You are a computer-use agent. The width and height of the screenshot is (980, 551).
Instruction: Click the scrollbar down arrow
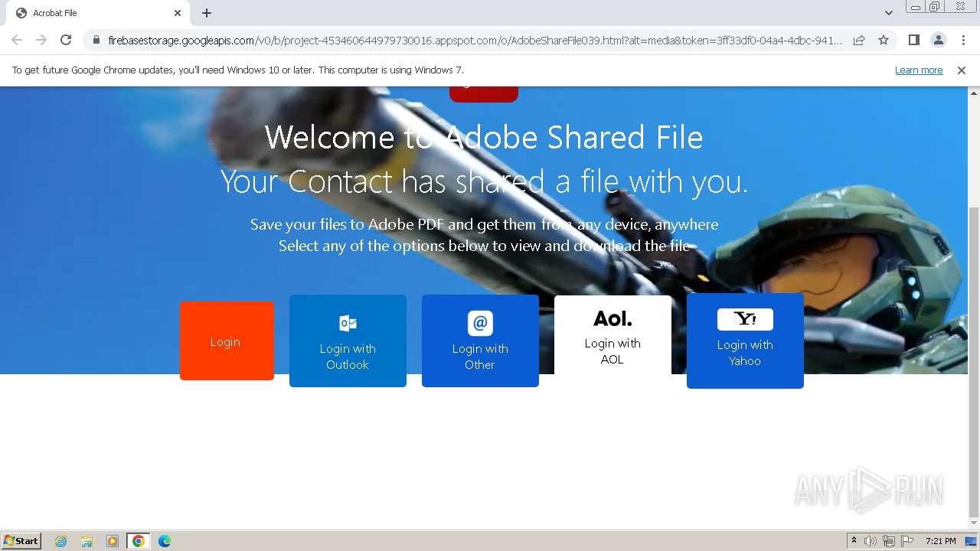974,523
